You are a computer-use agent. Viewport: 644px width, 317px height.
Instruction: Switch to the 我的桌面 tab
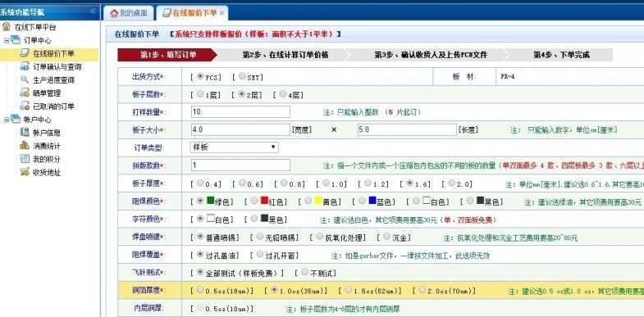(x=129, y=13)
